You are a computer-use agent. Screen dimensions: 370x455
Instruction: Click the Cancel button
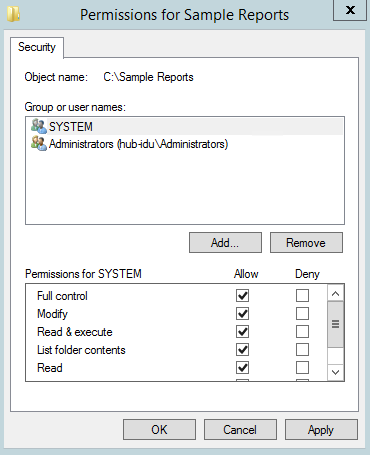pos(240,430)
